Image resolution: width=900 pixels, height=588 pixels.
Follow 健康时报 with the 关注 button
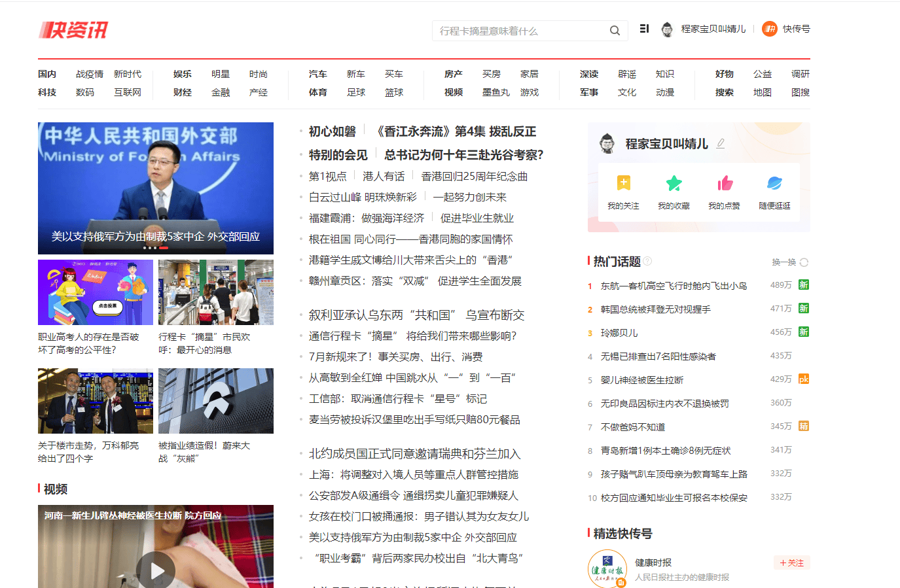(791, 562)
